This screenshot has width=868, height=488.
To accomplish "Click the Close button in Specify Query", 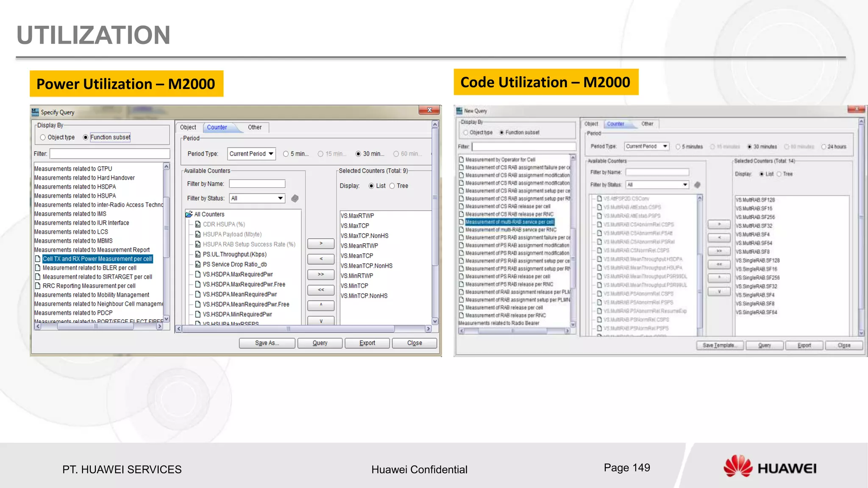I will pyautogui.click(x=415, y=343).
